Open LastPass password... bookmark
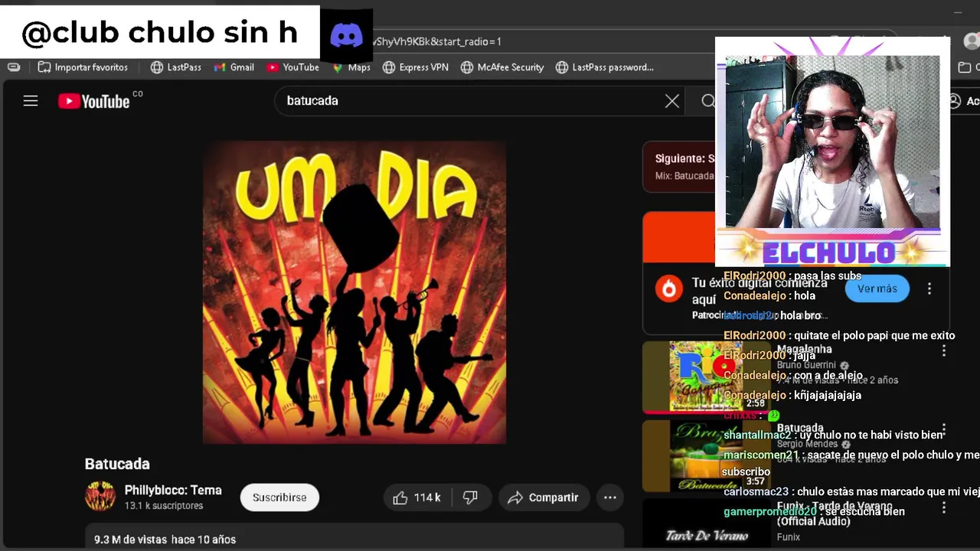Screen dimensions: 980x551 pos(605,67)
